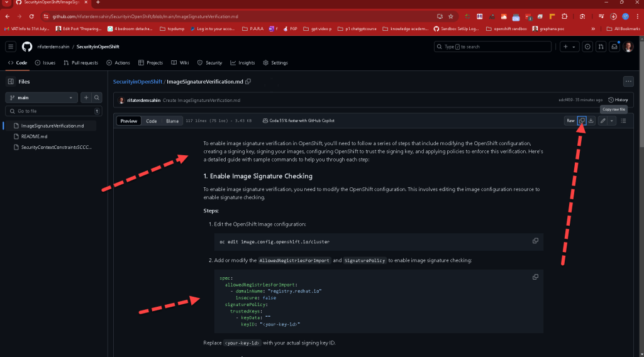The image size is (644, 357).
Task: Open the repository Settings tab
Action: coord(275,63)
